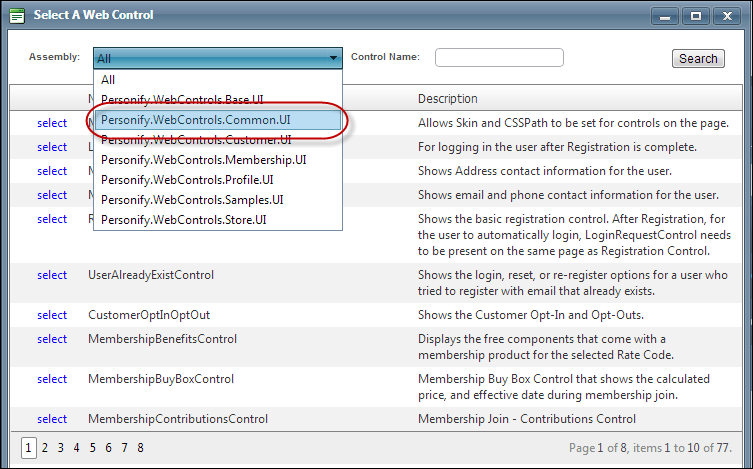Click select for MembershipBenefitsControl
The width and height of the screenshot is (753, 469).
pyautogui.click(x=52, y=339)
